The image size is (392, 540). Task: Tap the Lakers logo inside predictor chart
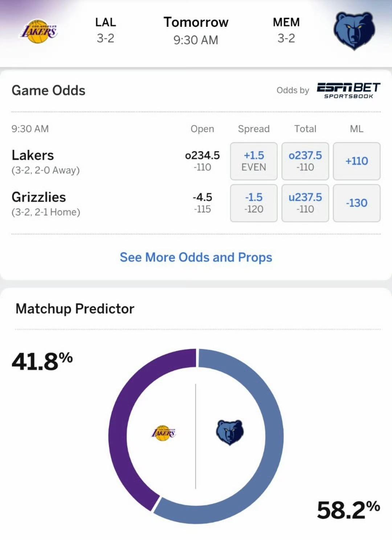[x=163, y=433]
